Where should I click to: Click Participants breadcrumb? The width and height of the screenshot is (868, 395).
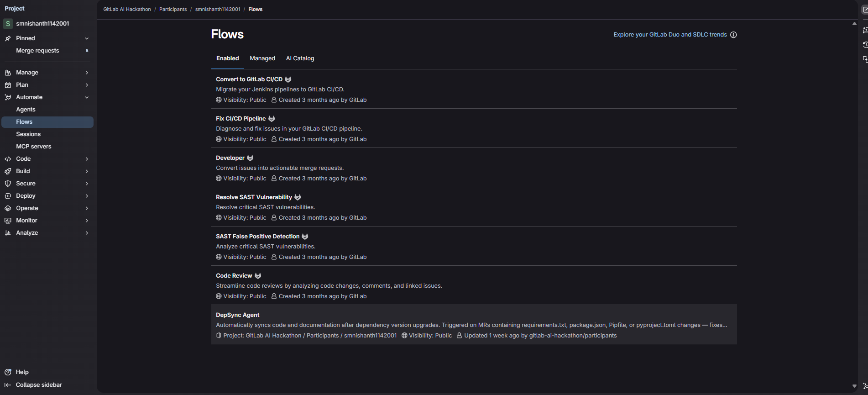pos(173,9)
